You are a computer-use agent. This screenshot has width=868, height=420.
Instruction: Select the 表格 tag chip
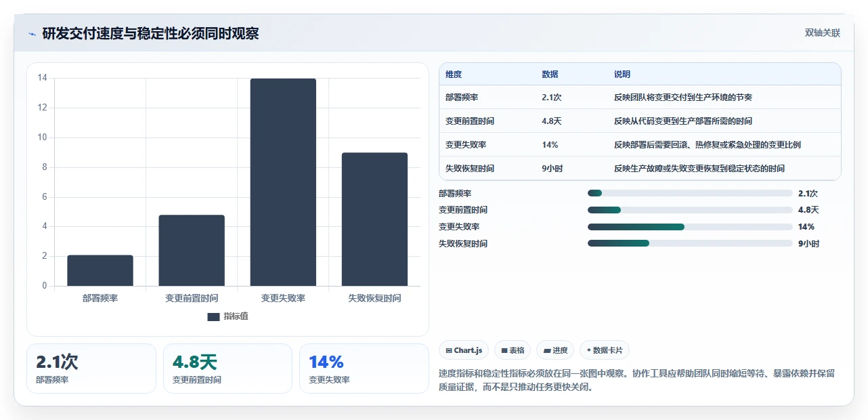(513, 350)
